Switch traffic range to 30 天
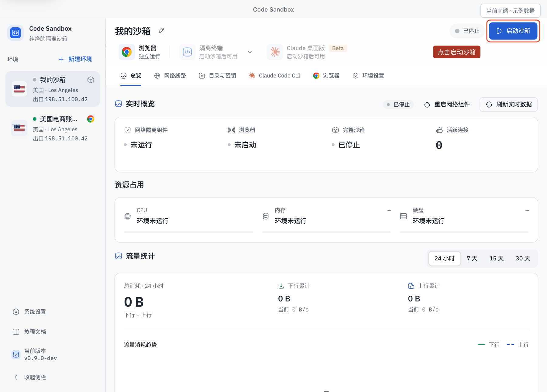 pos(523,258)
